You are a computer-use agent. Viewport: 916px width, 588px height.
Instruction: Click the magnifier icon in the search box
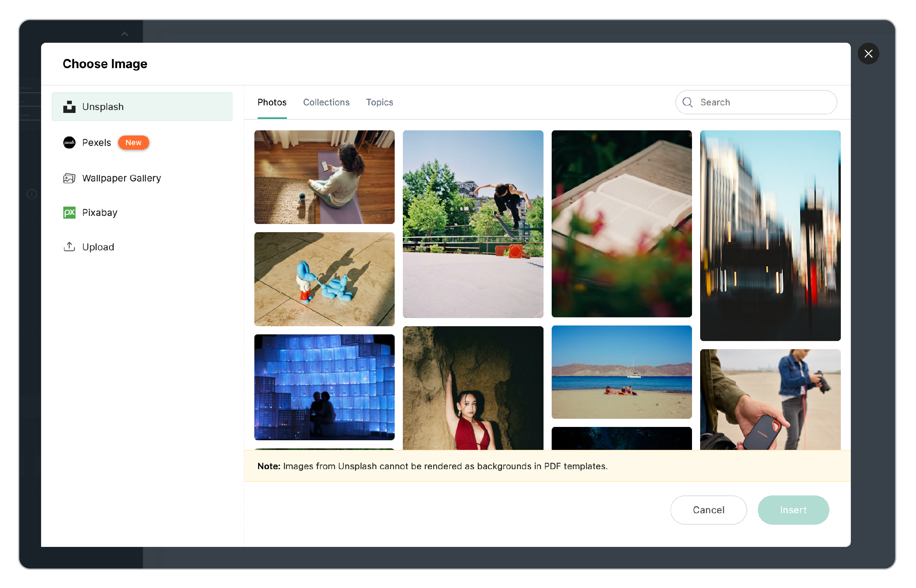point(688,102)
